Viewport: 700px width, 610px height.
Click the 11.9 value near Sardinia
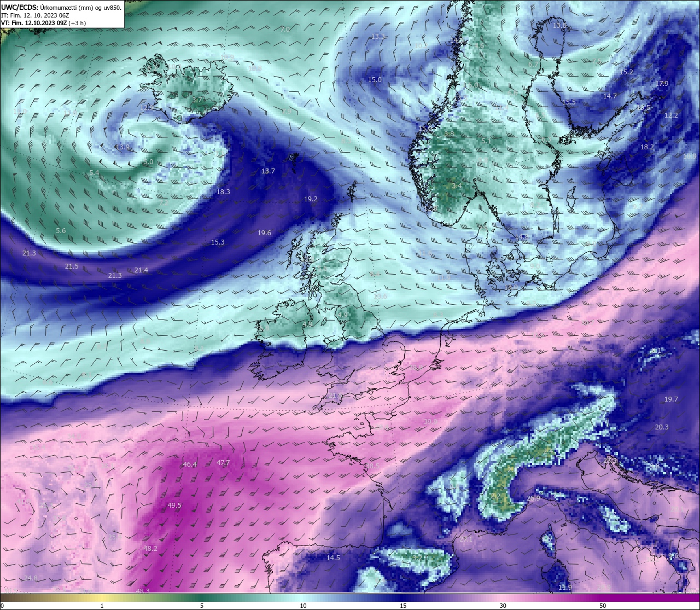pyautogui.click(x=565, y=588)
